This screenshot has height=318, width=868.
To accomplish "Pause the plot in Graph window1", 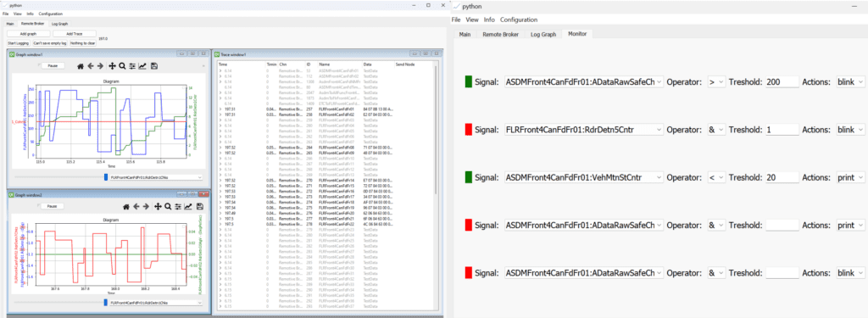I will pos(53,65).
